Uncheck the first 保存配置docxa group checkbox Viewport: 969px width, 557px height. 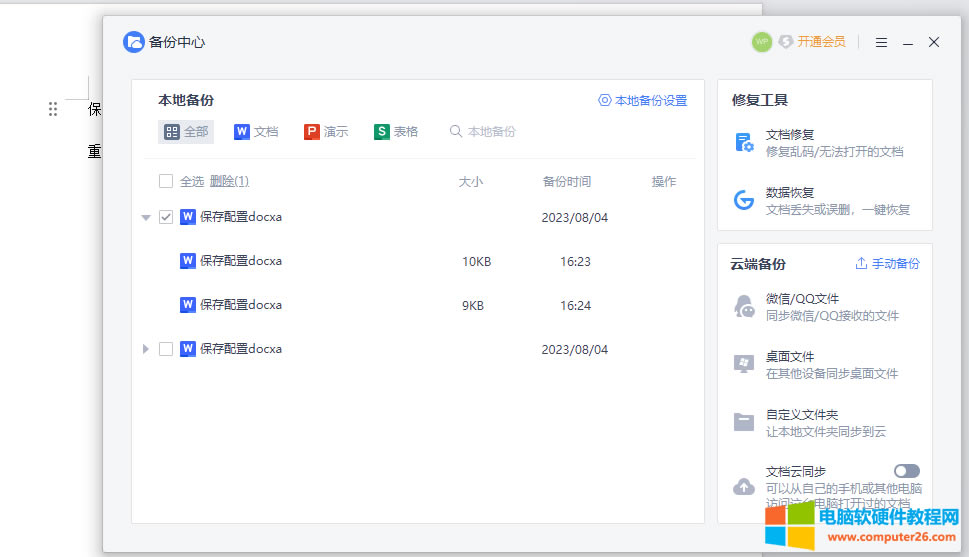pyautogui.click(x=166, y=217)
